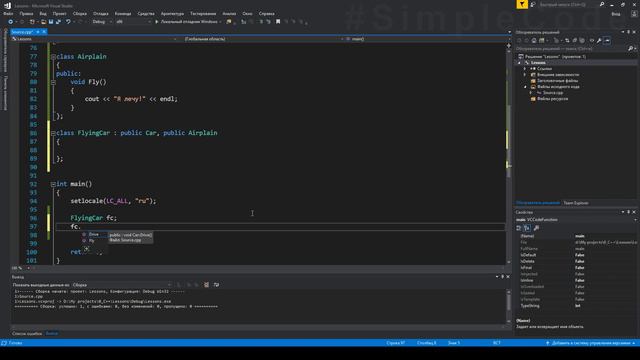Click Property Pages wrench in Properties panel
Viewport: 640px width, 360px height.
tap(536, 228)
